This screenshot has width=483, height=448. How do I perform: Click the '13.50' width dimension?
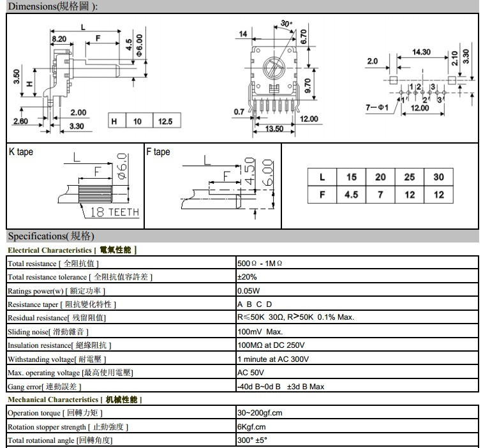click(x=274, y=128)
